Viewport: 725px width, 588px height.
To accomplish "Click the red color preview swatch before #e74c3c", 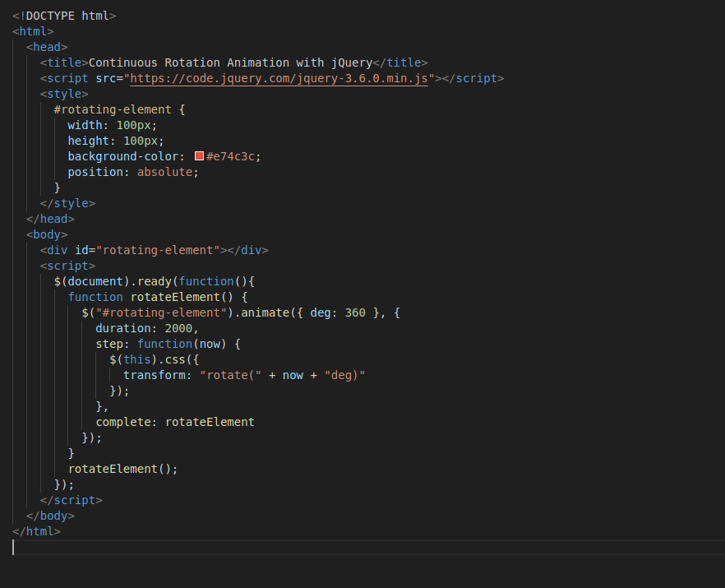I will pos(198,155).
